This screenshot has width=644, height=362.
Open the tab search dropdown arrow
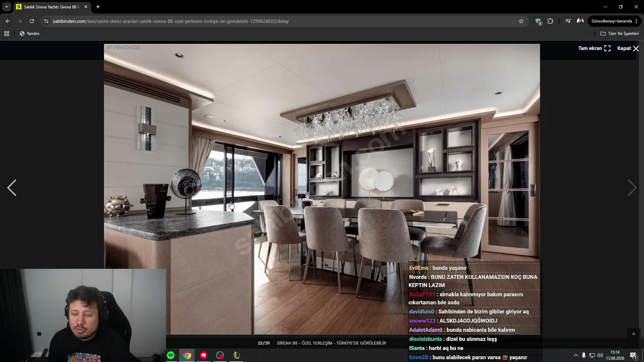coord(7,7)
